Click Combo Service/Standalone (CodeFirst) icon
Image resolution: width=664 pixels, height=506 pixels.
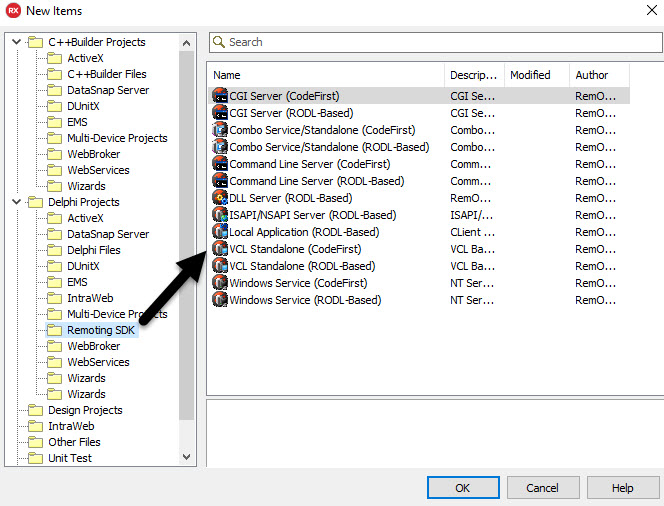click(220, 130)
